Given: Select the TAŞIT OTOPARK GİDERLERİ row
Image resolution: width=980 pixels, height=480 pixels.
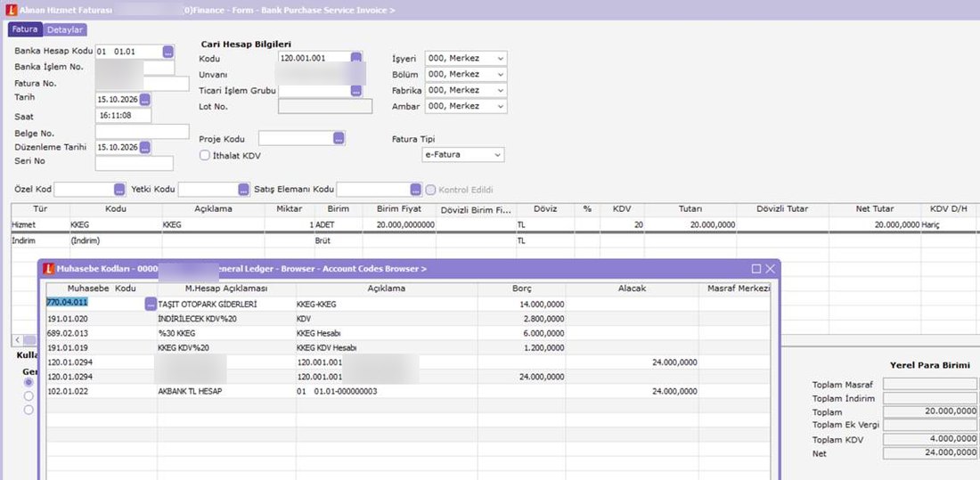Looking at the screenshot, I should click(x=408, y=305).
